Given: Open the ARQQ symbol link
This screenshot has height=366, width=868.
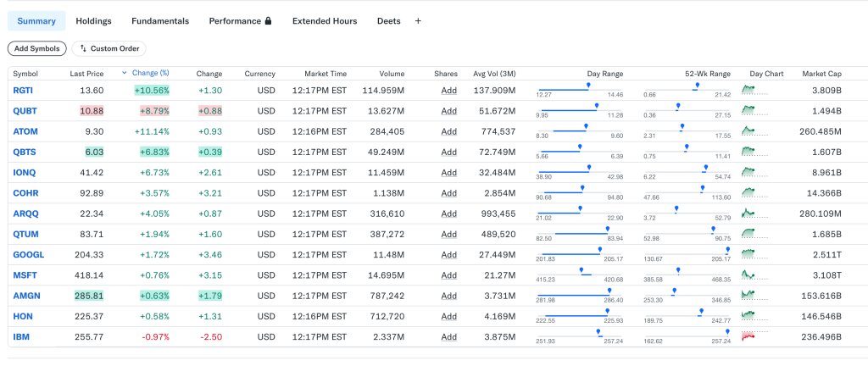Looking at the screenshot, I should 26,214.
